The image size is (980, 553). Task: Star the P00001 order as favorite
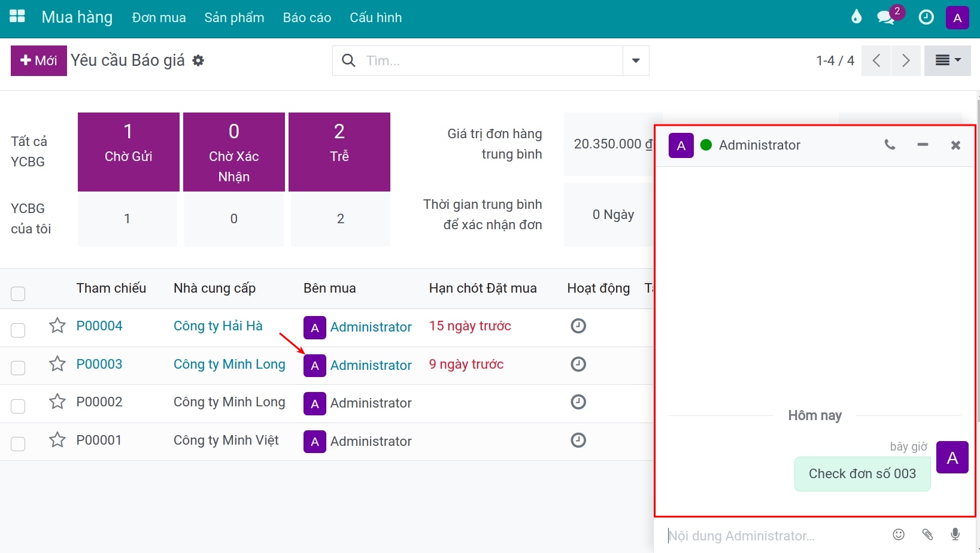(57, 440)
